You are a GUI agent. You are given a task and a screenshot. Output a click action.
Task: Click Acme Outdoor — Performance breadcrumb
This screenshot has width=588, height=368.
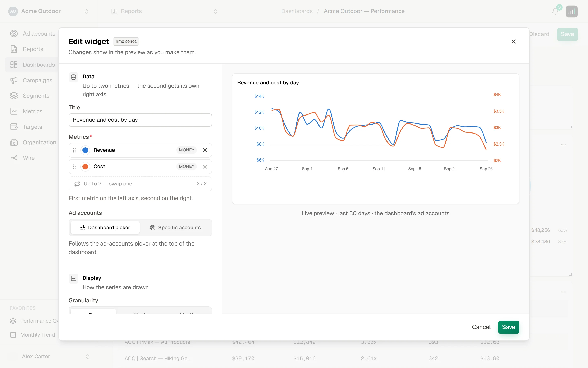(x=364, y=11)
